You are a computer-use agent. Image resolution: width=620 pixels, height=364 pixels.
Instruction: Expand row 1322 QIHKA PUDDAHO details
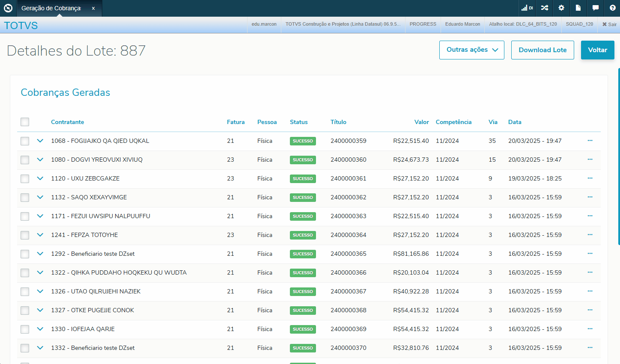coord(40,272)
